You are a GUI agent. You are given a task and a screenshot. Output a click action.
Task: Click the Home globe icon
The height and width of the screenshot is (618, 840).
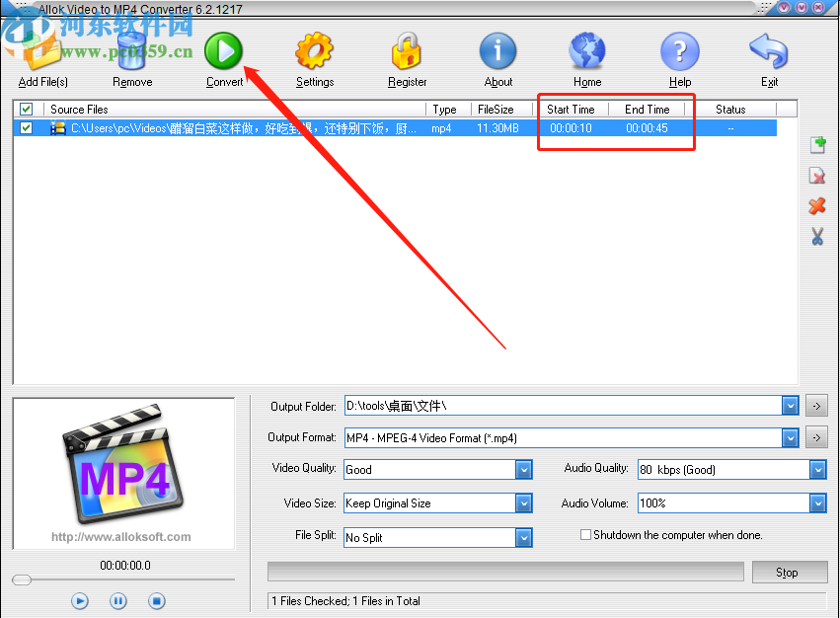pyautogui.click(x=587, y=51)
